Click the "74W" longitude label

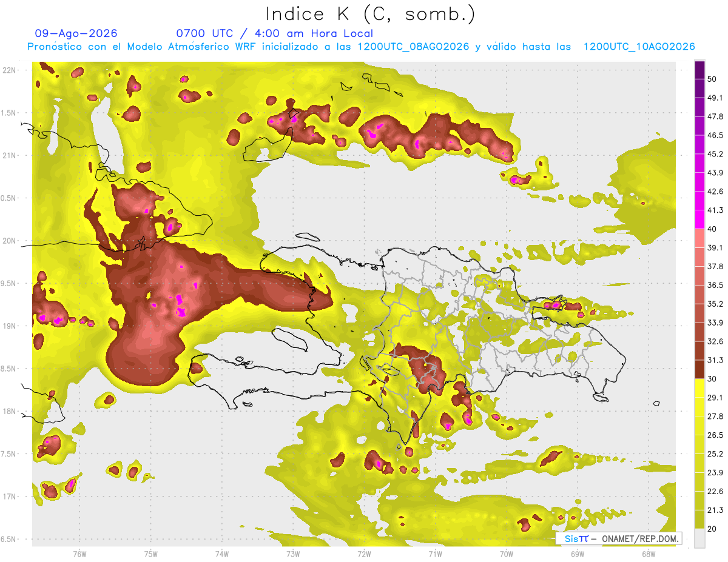[x=221, y=554]
